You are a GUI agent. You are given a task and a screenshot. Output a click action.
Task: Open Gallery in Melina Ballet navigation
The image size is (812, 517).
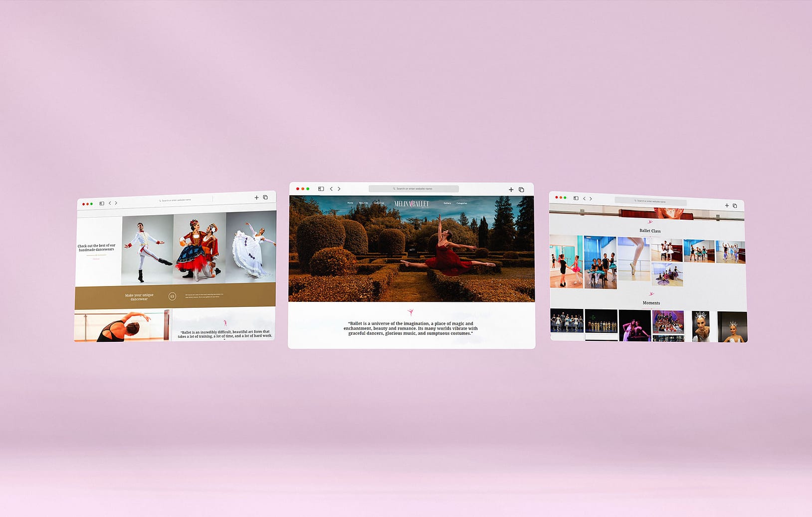coord(447,203)
